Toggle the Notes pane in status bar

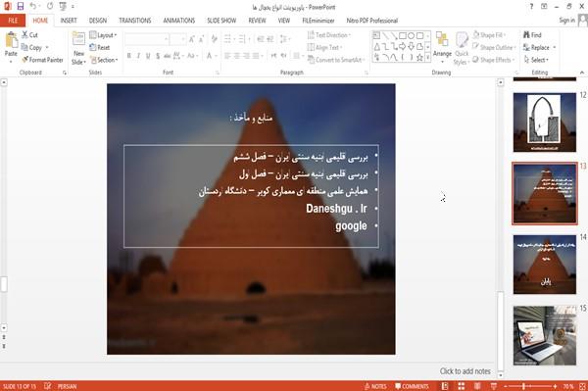(375, 386)
